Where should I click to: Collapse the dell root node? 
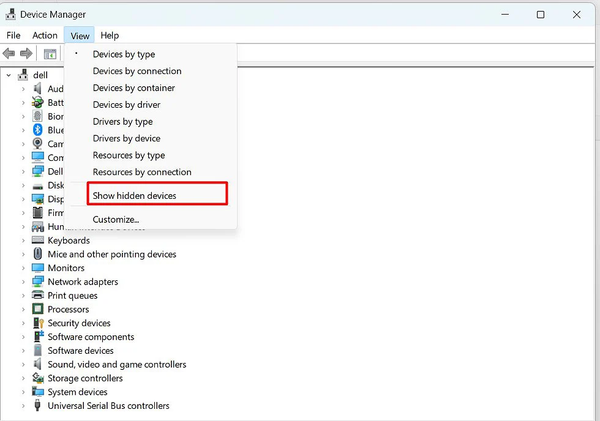point(9,75)
